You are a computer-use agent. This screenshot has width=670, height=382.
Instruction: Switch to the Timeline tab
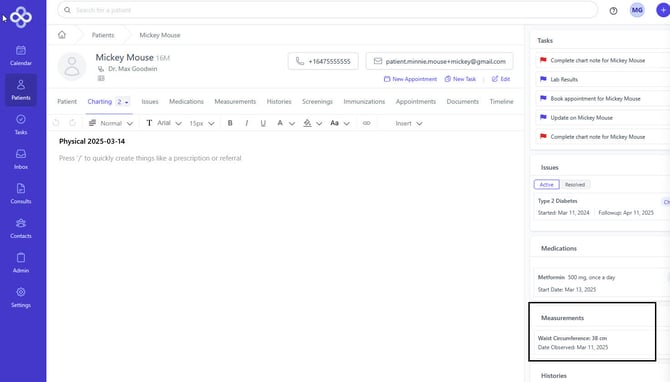coord(501,102)
